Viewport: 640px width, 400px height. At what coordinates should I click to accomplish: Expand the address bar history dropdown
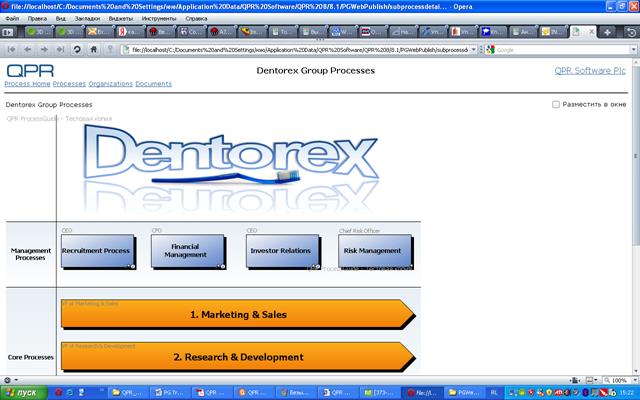473,49
